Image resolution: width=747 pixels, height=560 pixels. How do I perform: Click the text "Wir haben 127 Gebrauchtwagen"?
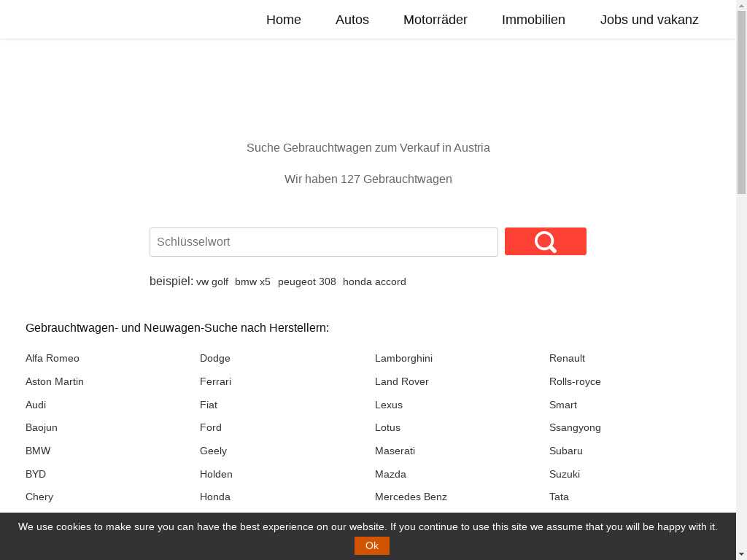coord(368,179)
